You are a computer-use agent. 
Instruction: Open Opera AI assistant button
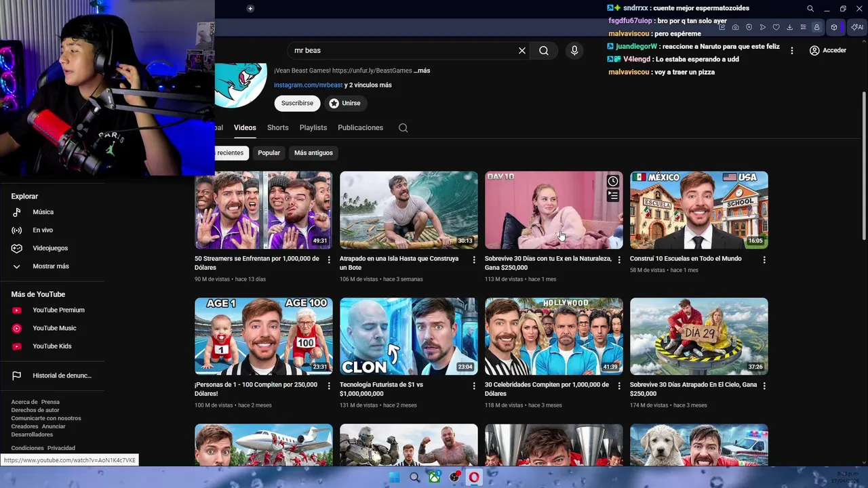pyautogui.click(x=857, y=27)
